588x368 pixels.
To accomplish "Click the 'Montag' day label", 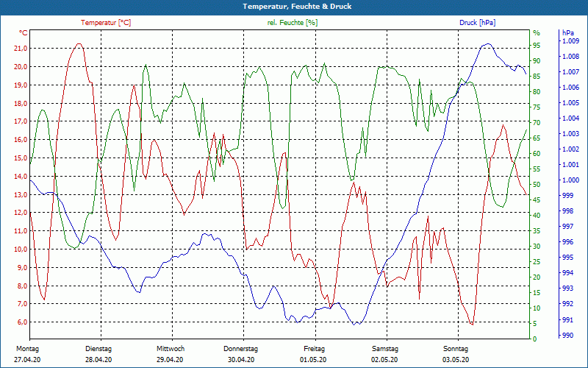I will [x=27, y=349].
